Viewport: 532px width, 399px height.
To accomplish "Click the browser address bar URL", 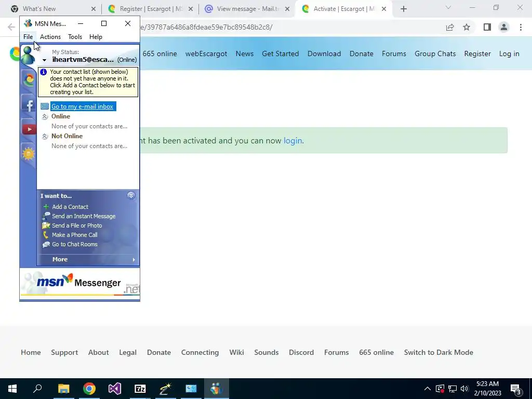I will 206,27.
